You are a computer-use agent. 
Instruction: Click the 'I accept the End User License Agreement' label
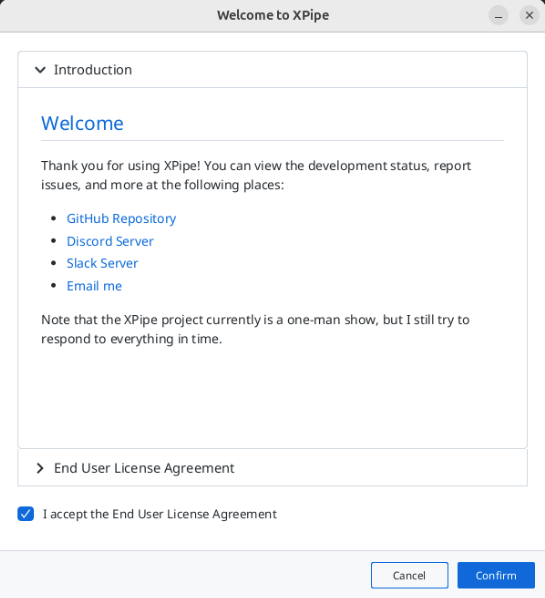tap(160, 514)
